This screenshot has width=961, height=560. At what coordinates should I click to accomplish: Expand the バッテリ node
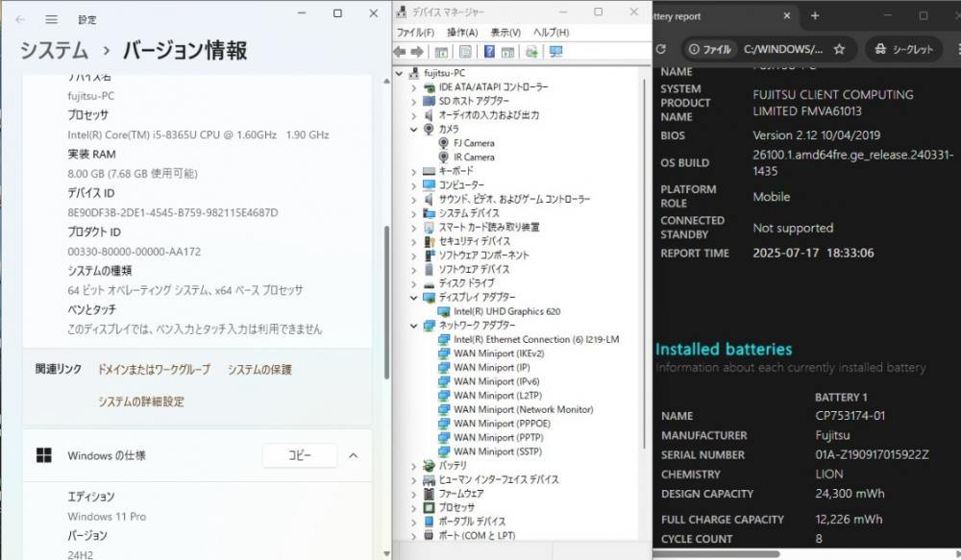pyautogui.click(x=413, y=466)
